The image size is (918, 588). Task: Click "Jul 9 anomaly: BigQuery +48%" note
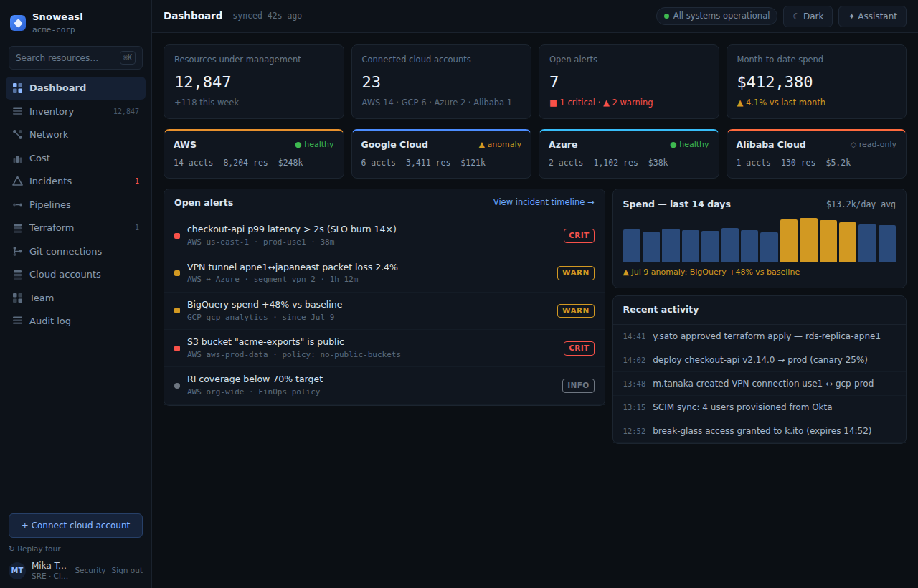click(x=711, y=272)
